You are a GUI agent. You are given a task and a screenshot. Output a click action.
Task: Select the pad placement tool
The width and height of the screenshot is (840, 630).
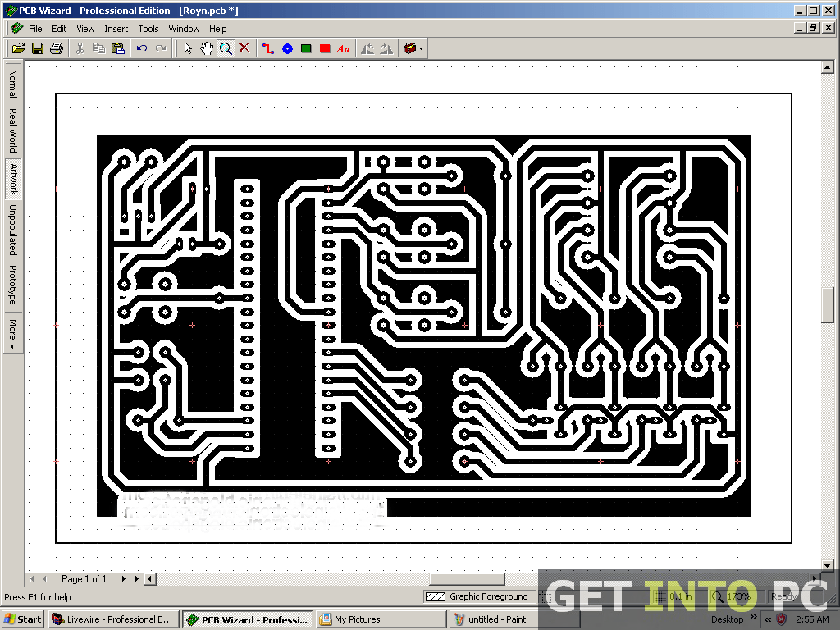(286, 48)
